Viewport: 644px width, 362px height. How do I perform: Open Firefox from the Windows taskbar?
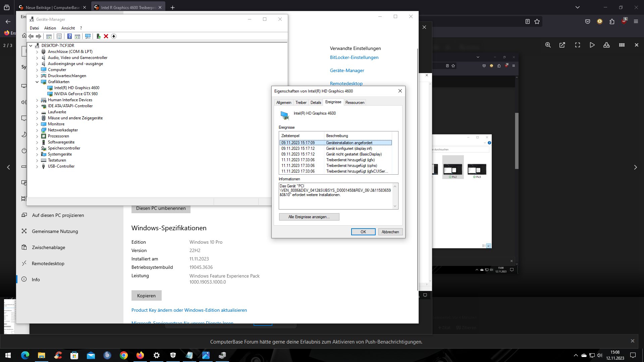140,355
